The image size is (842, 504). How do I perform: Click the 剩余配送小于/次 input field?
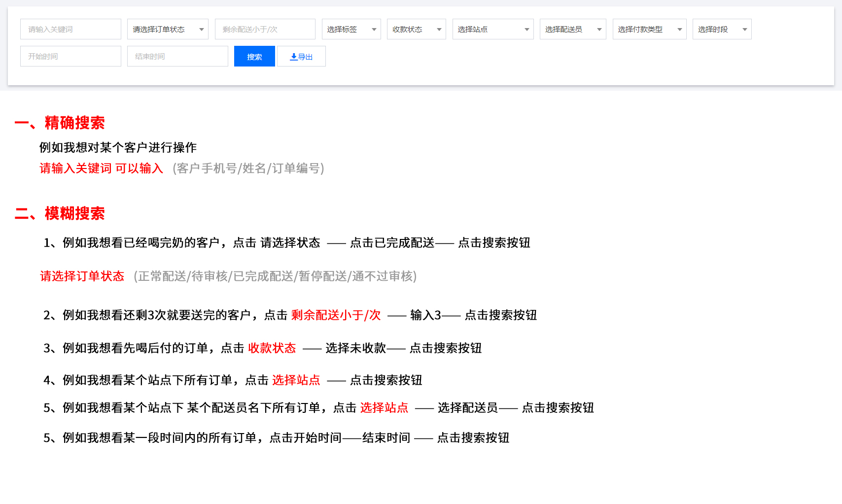[265, 30]
